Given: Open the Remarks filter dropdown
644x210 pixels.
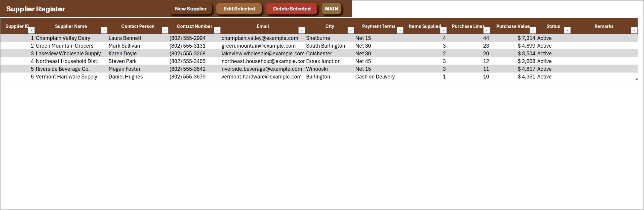Looking at the screenshot, I should (634, 30).
